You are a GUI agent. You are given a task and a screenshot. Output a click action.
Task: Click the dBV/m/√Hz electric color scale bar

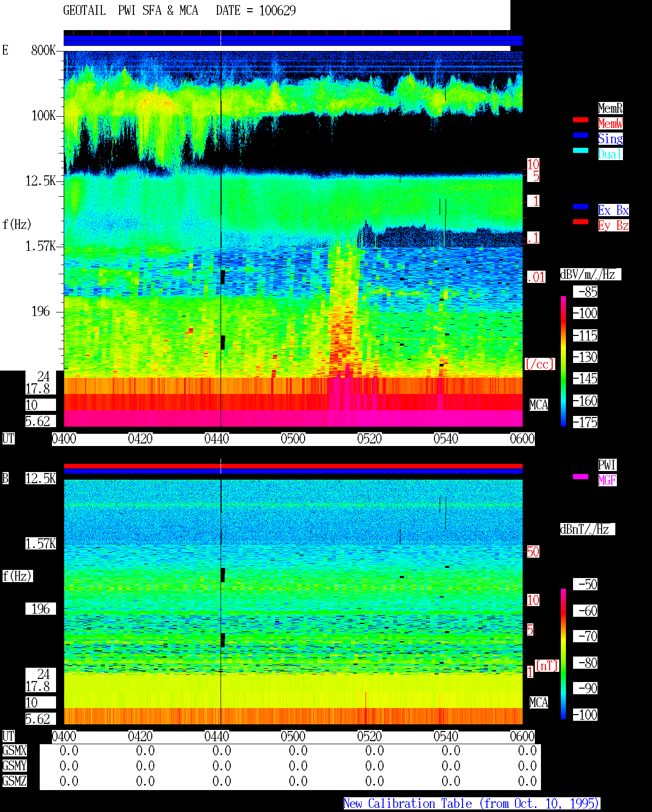coord(563,361)
